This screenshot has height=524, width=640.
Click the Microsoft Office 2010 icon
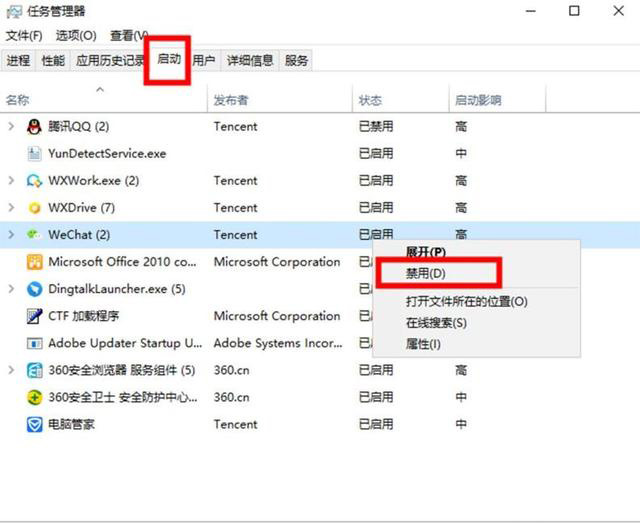pyautogui.click(x=34, y=262)
